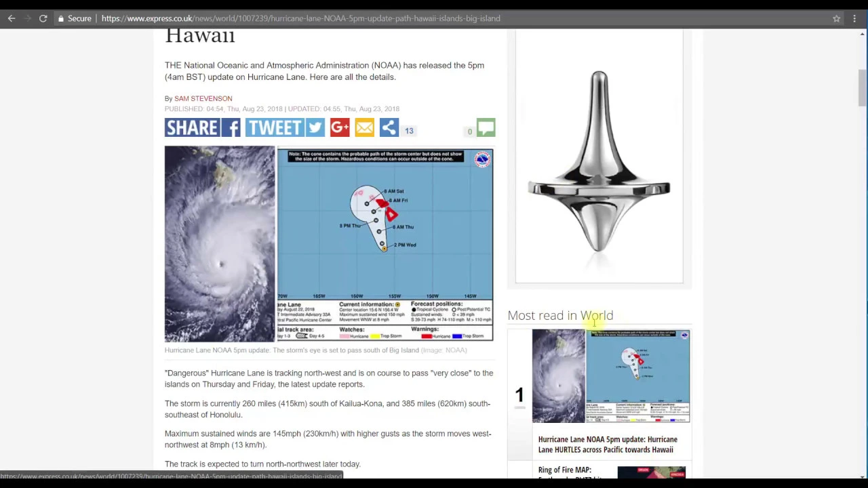
Task: Click the address bar URL
Action: pyautogui.click(x=300, y=18)
